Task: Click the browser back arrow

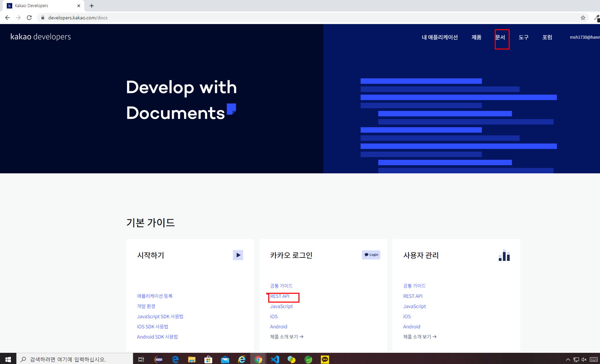Action: pyautogui.click(x=7, y=18)
